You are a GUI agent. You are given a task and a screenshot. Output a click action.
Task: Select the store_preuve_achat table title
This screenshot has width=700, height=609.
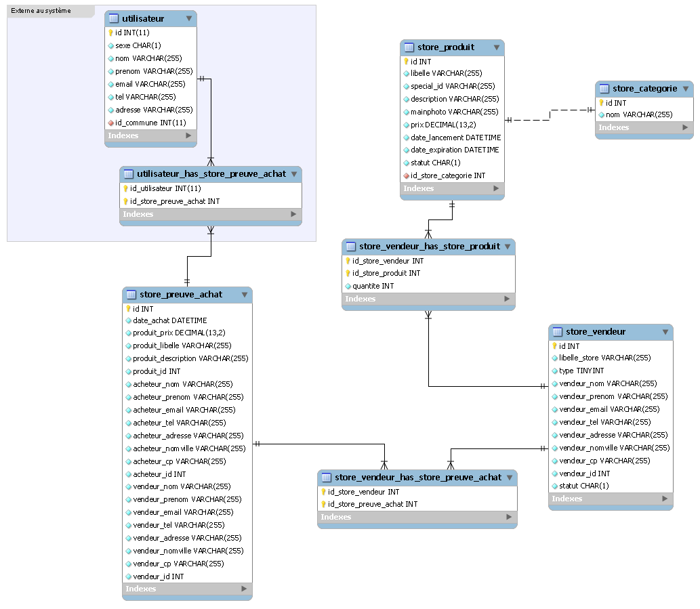[x=181, y=294]
